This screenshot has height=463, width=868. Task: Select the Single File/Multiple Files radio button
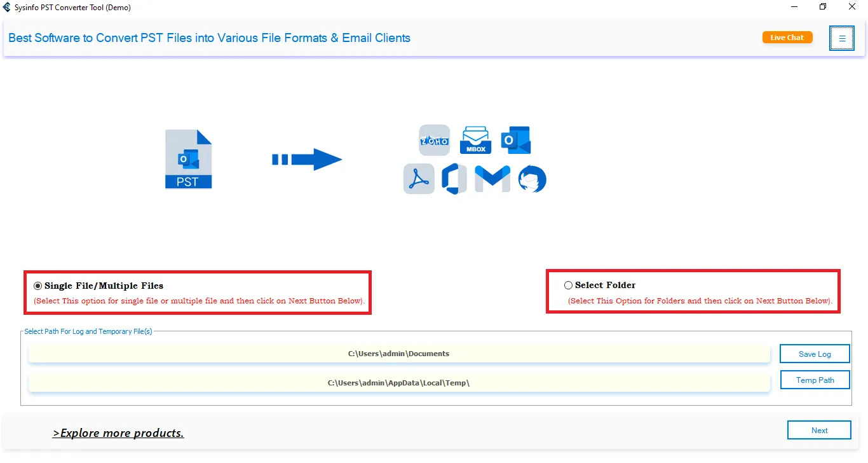click(x=37, y=286)
